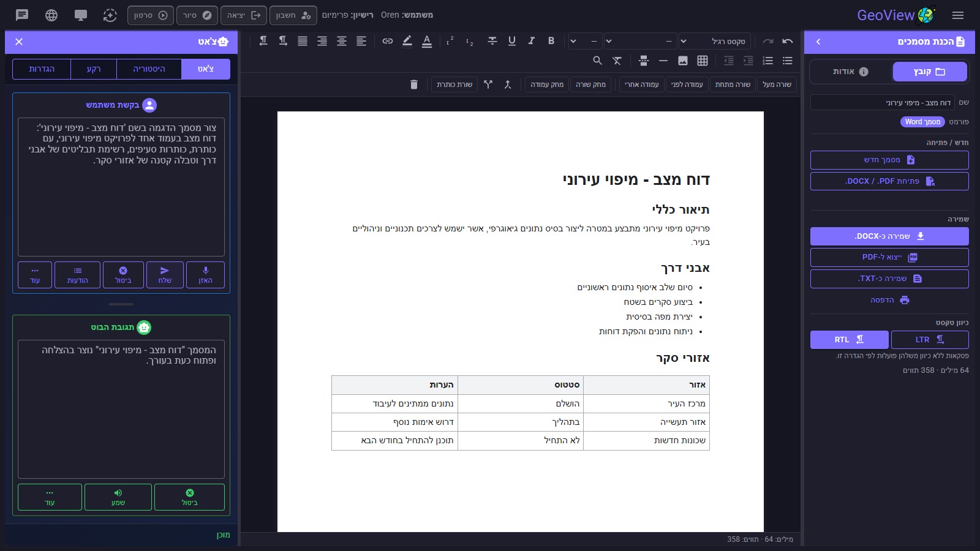This screenshot has height=551, width=980.
Task: Toggle italic formatting (I)
Action: point(532,41)
